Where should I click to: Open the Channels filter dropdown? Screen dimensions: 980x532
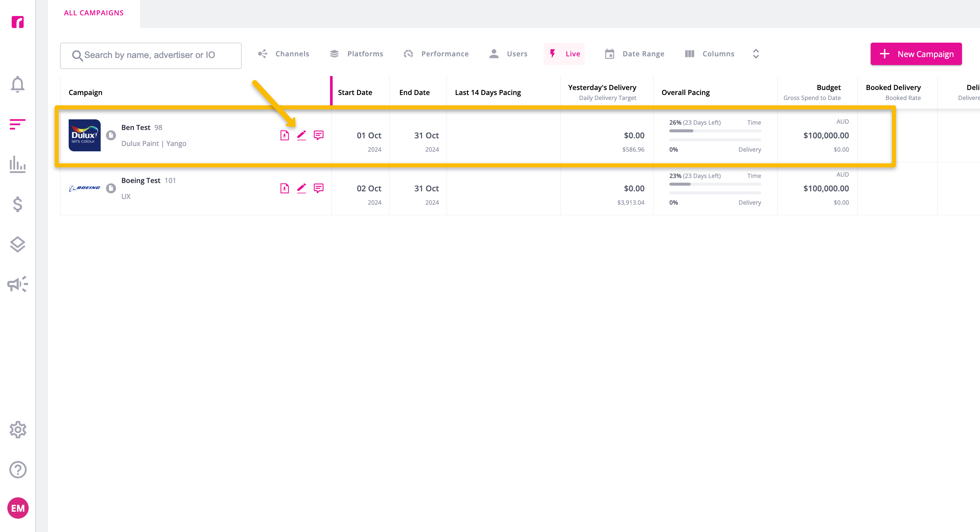(x=283, y=54)
